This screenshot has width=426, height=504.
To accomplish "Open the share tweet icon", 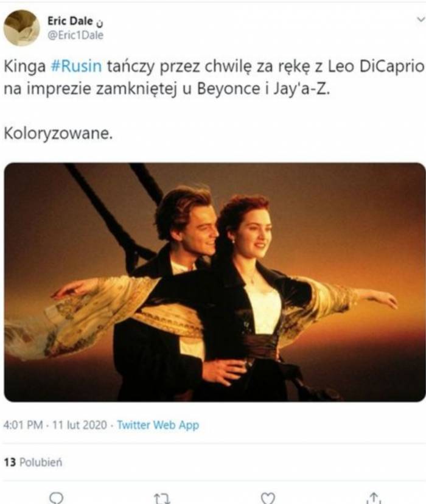I will tap(374, 498).
